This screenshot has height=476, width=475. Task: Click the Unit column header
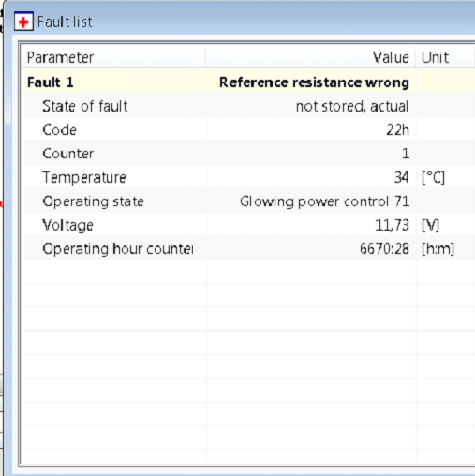tap(445, 57)
